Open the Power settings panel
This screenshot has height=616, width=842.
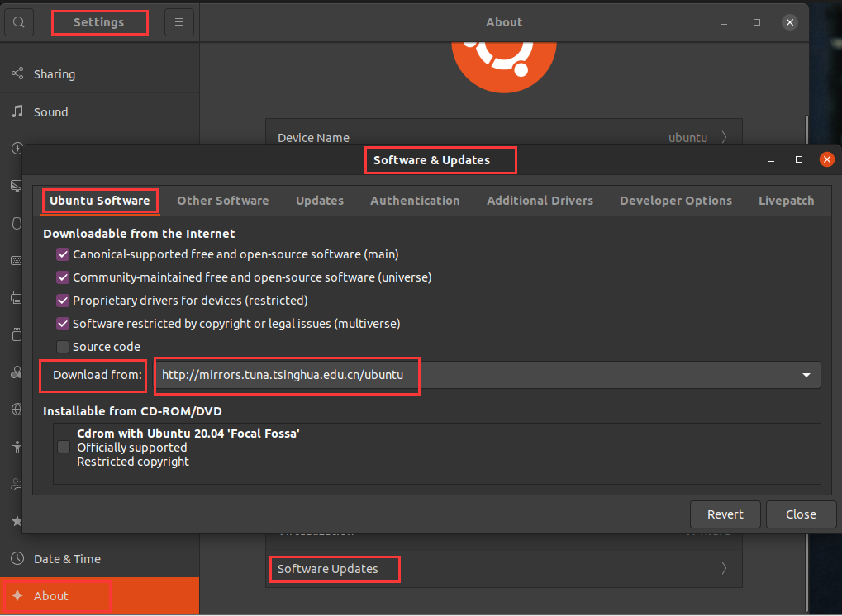(x=17, y=149)
